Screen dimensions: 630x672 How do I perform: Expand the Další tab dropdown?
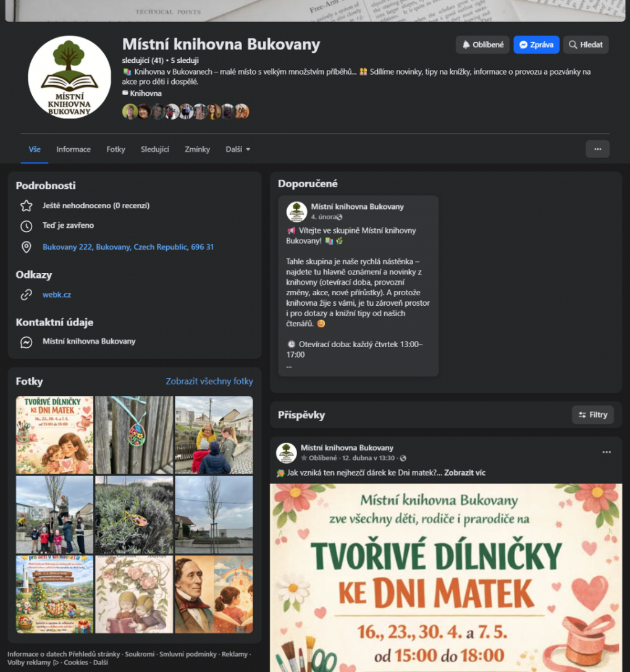click(238, 149)
